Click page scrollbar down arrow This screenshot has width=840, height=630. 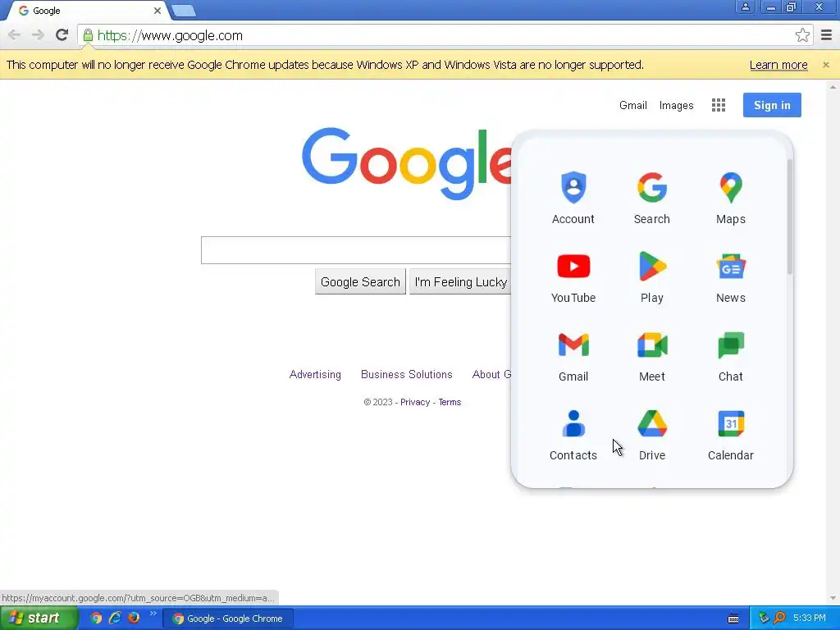click(x=833, y=598)
